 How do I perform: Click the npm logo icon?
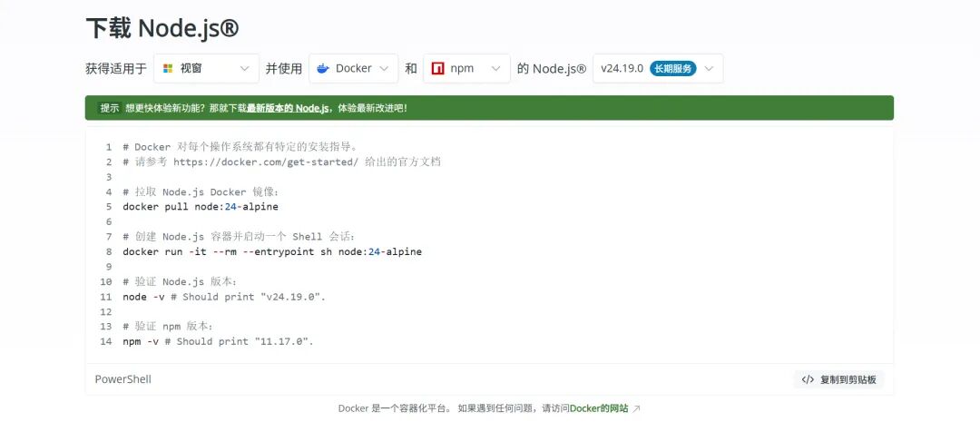pos(437,69)
